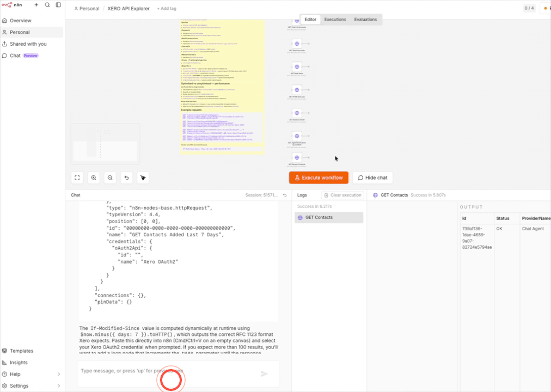Click the Session ID text
Viewport: 551px width, 392px height.
(261, 195)
